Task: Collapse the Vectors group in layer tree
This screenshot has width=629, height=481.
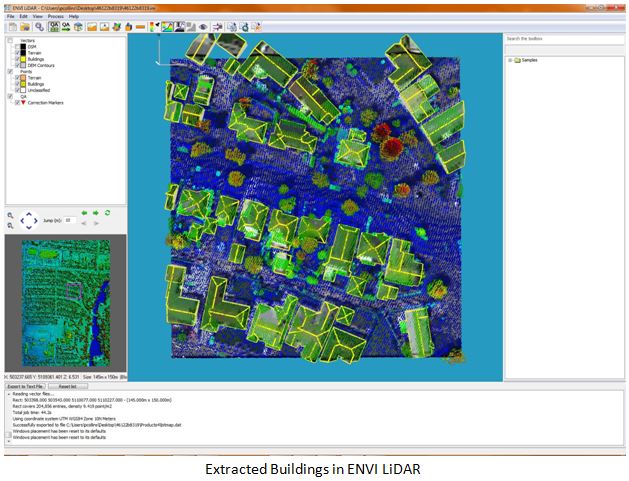Action: coord(10,41)
